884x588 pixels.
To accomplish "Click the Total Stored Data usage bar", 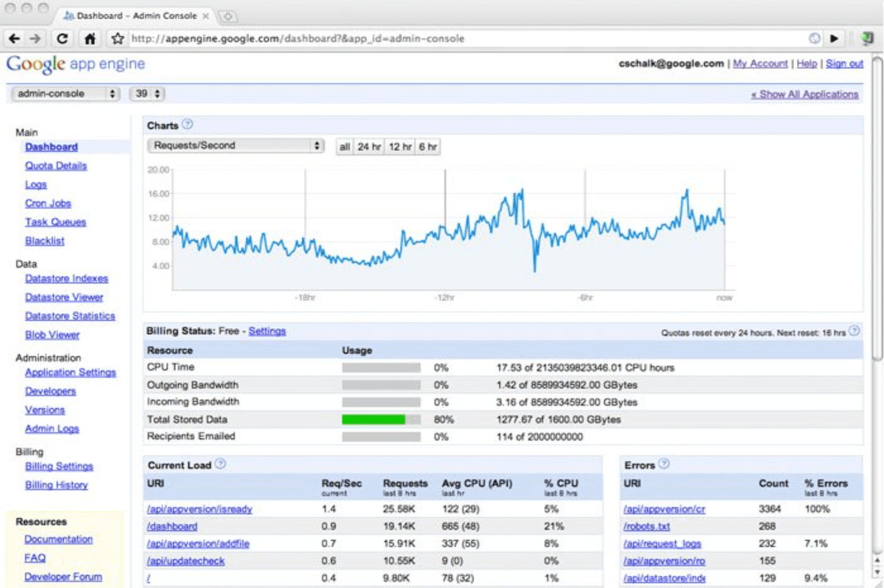I will click(381, 420).
